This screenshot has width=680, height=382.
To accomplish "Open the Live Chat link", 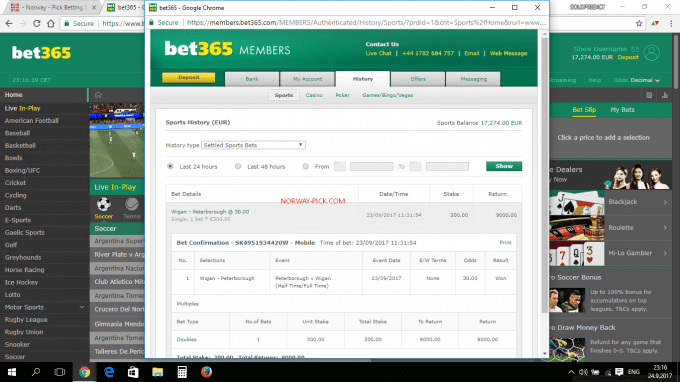I will coord(378,53).
